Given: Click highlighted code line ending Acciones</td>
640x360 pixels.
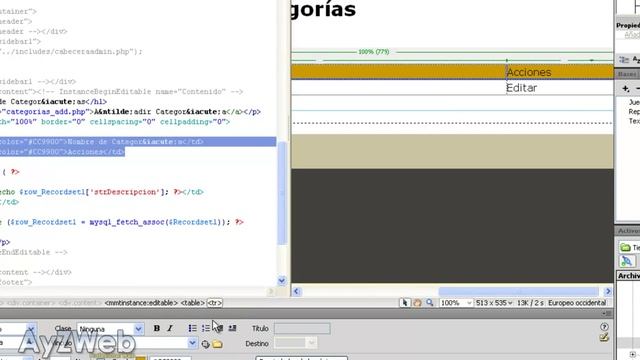Looking at the screenshot, I should pyautogui.click(x=62, y=152).
